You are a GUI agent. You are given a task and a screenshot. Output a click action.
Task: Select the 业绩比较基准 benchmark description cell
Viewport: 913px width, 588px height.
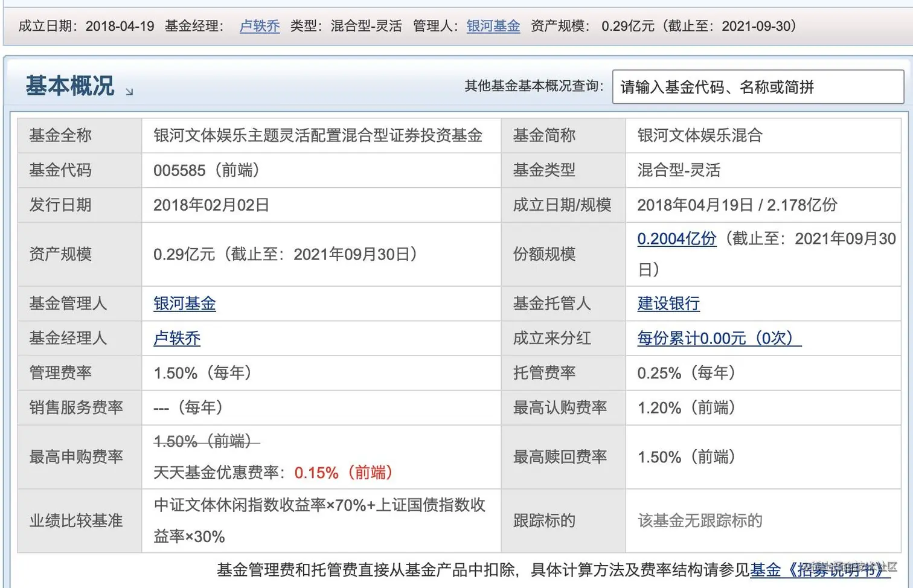tap(320, 520)
